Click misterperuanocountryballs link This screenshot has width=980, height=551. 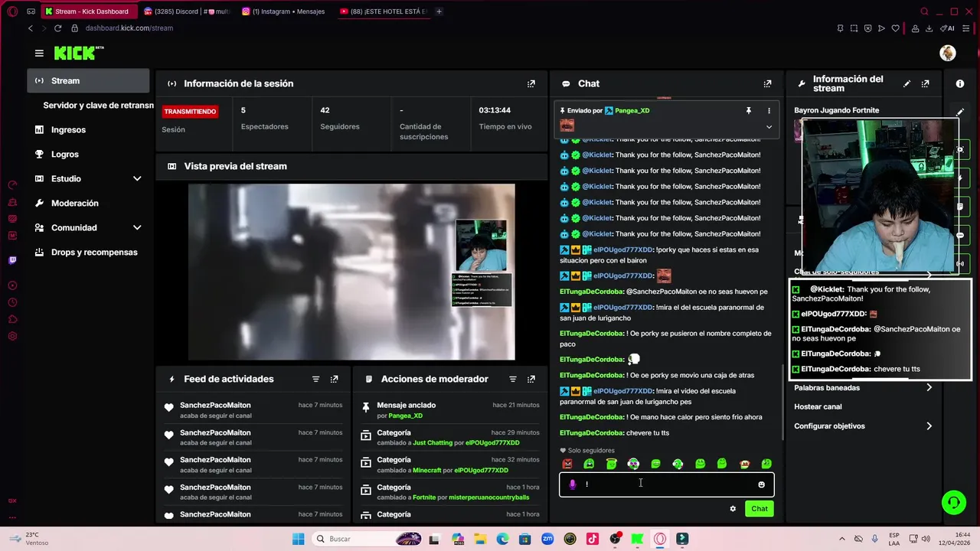[x=488, y=497]
